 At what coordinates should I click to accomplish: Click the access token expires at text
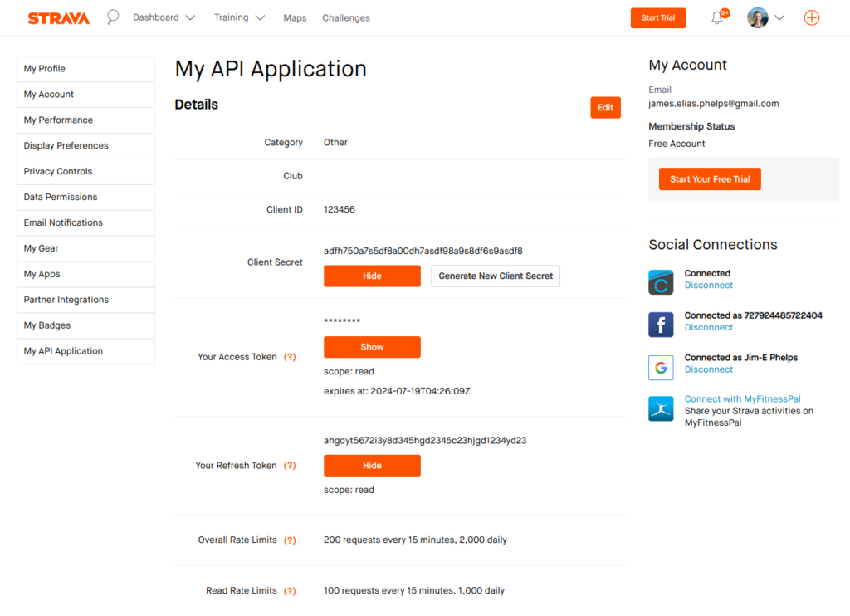[x=397, y=392]
